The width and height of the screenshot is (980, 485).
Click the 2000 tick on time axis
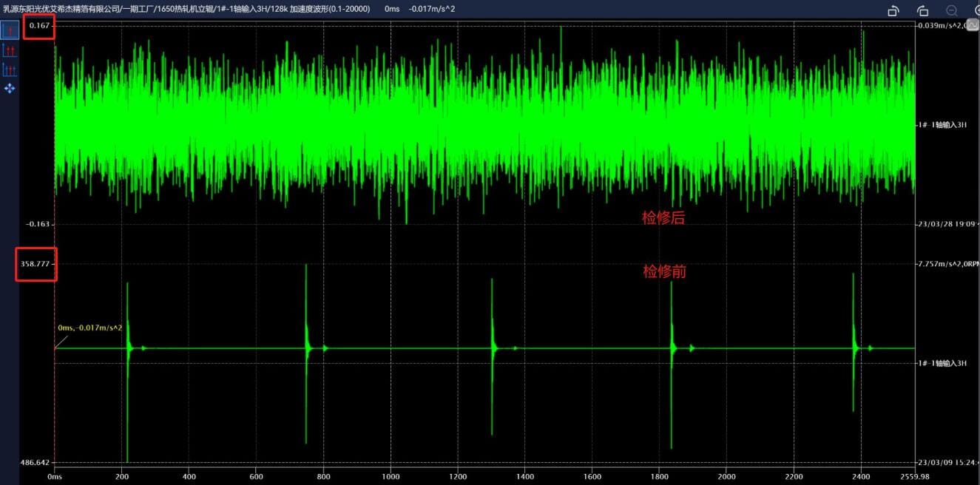coord(726,477)
